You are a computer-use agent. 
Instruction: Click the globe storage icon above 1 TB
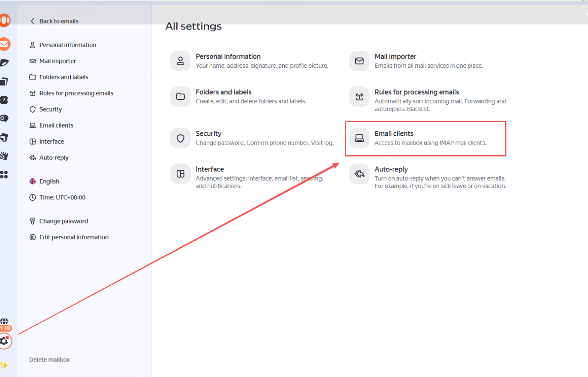(4, 321)
